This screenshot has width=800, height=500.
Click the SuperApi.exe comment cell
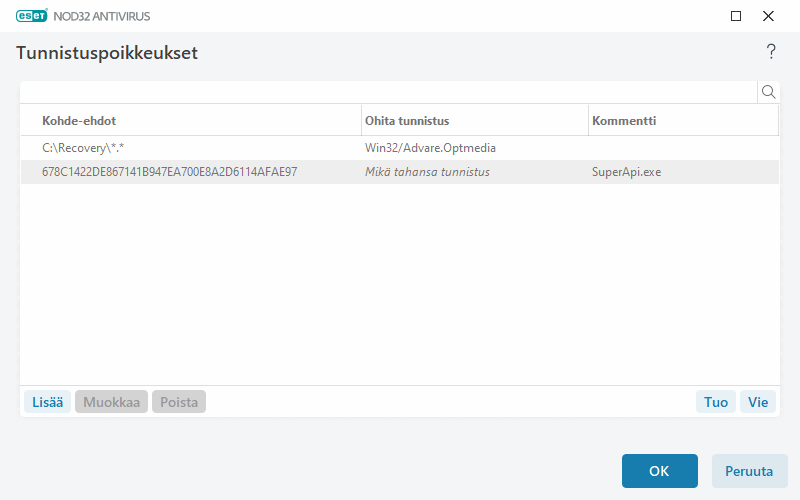[627, 172]
